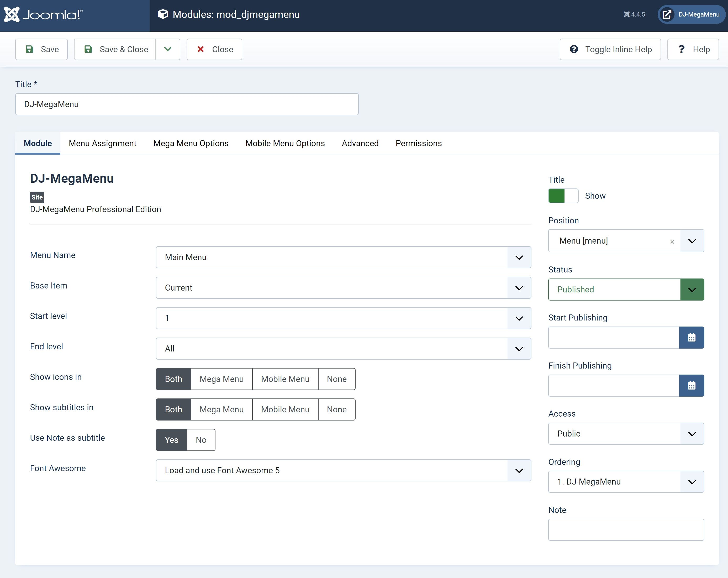Click the Save button
Screen dimensions: 728x578
tap(41, 49)
